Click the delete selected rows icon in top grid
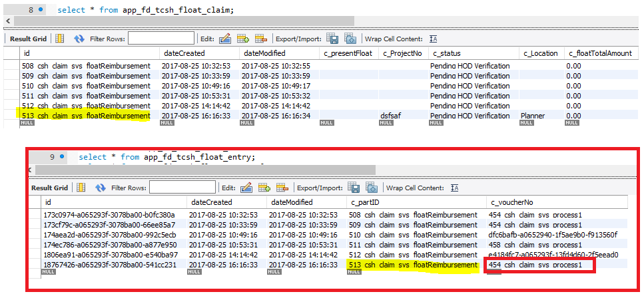This screenshot has width=644, height=298. point(261,39)
